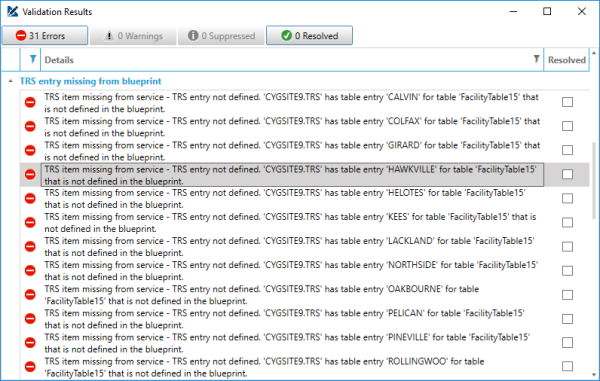Screen dimensions: 600x381
Task: Click the vertical scrollbar thumb
Action: tap(594, 180)
